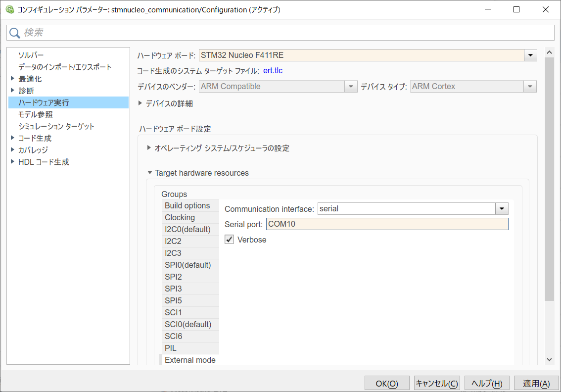Expand the 最適化 tree node

coord(12,78)
